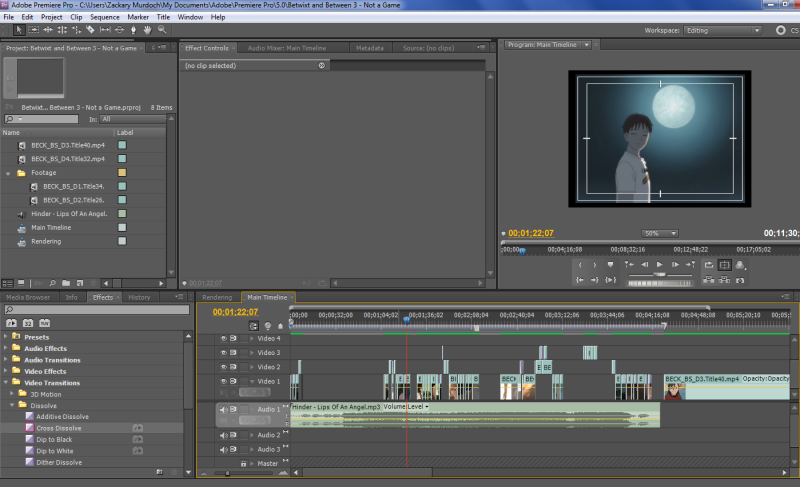Collapse the Video 1 track
The height and width of the screenshot is (487, 800).
[x=252, y=381]
